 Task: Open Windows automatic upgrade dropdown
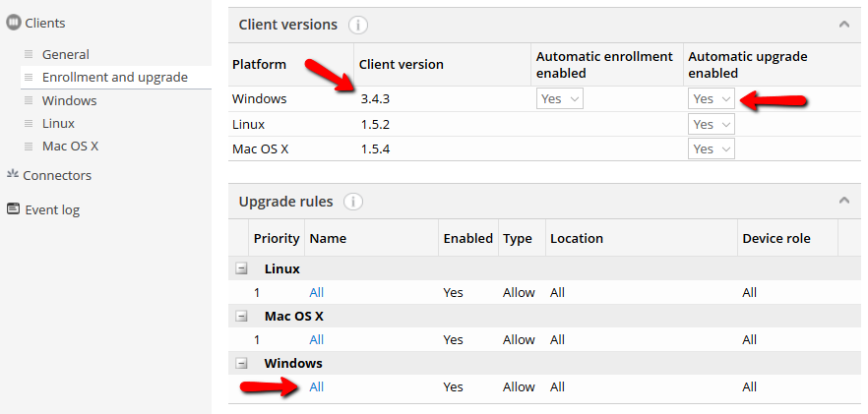pyautogui.click(x=711, y=98)
